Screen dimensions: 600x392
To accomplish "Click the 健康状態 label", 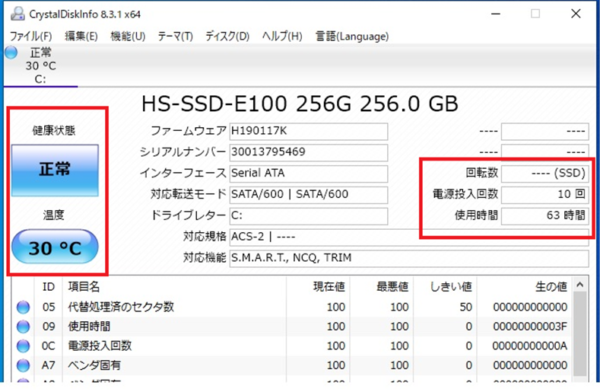I will pyautogui.click(x=54, y=131).
